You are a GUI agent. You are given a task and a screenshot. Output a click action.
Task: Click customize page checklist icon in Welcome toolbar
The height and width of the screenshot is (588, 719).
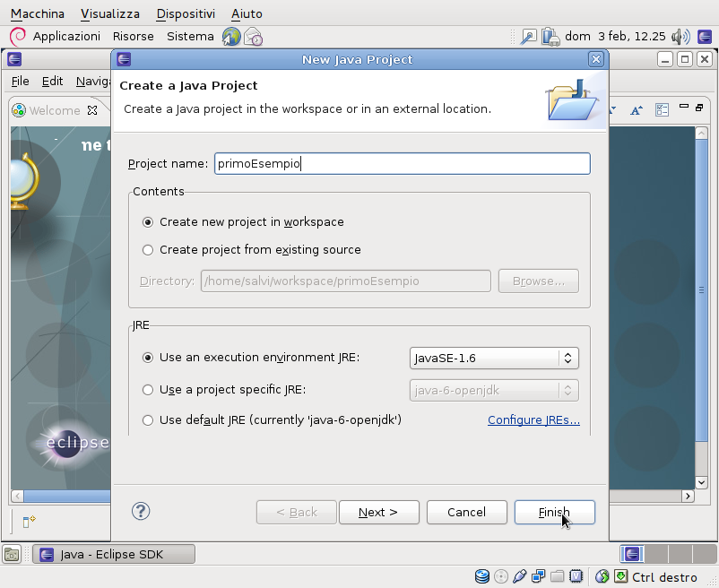point(662,109)
